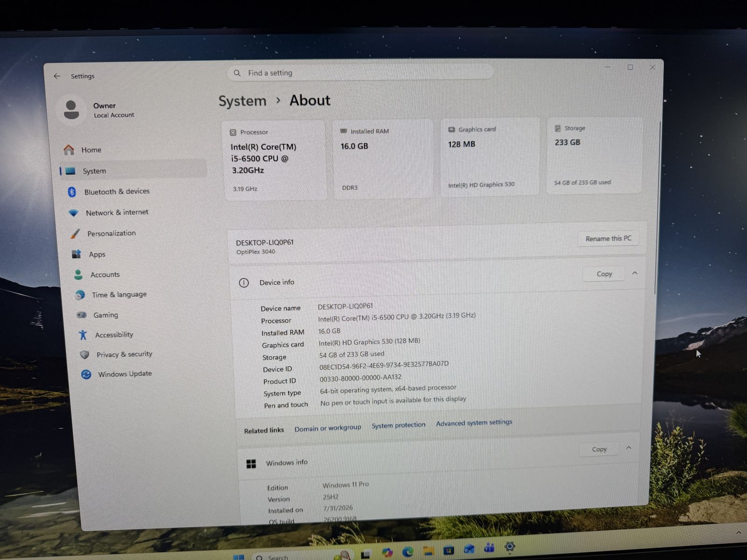Open the System protection link
Image resolution: width=747 pixels, height=560 pixels.
tap(399, 425)
